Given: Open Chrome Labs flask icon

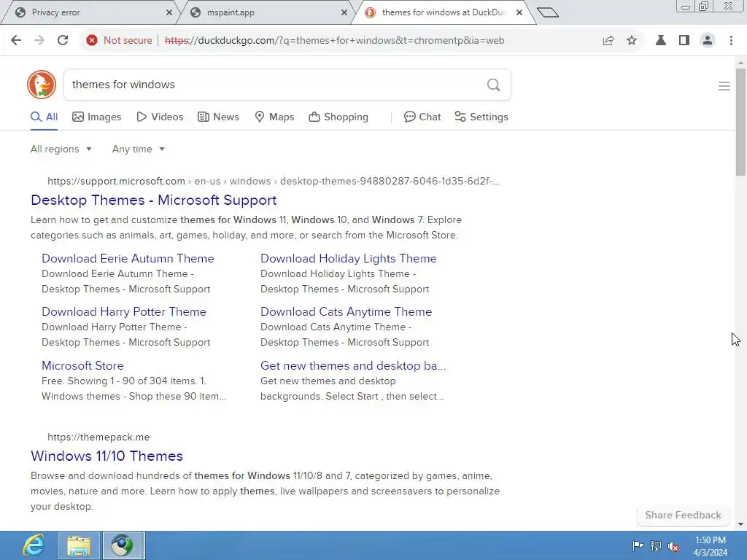Looking at the screenshot, I should click(x=661, y=41).
